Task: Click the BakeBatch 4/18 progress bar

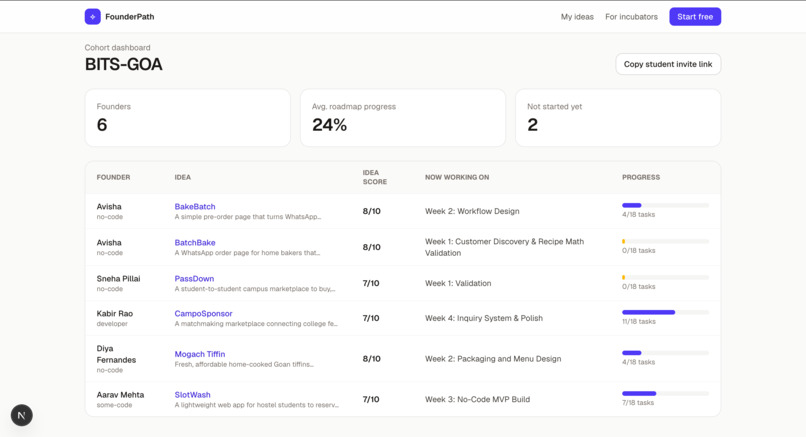Action: pyautogui.click(x=665, y=205)
